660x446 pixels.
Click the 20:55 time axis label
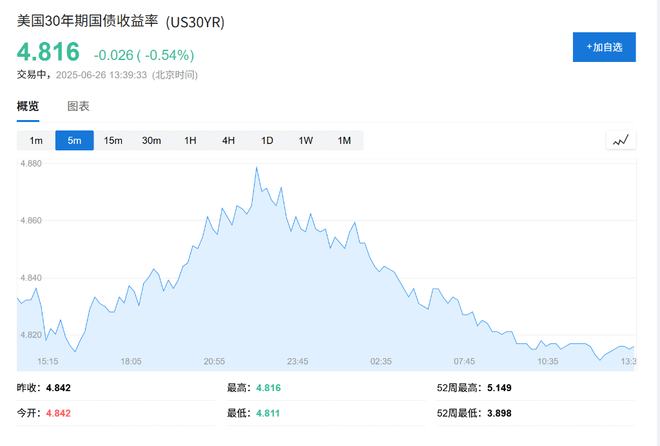(x=214, y=361)
